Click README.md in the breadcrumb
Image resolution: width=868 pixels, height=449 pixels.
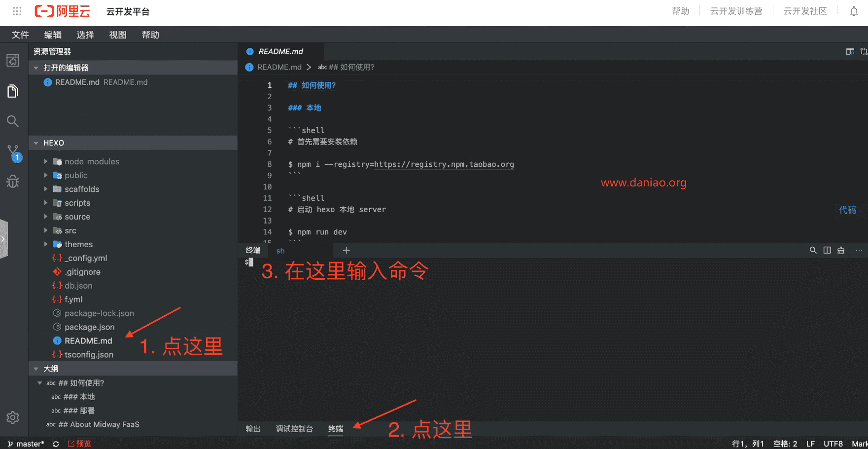click(x=279, y=67)
